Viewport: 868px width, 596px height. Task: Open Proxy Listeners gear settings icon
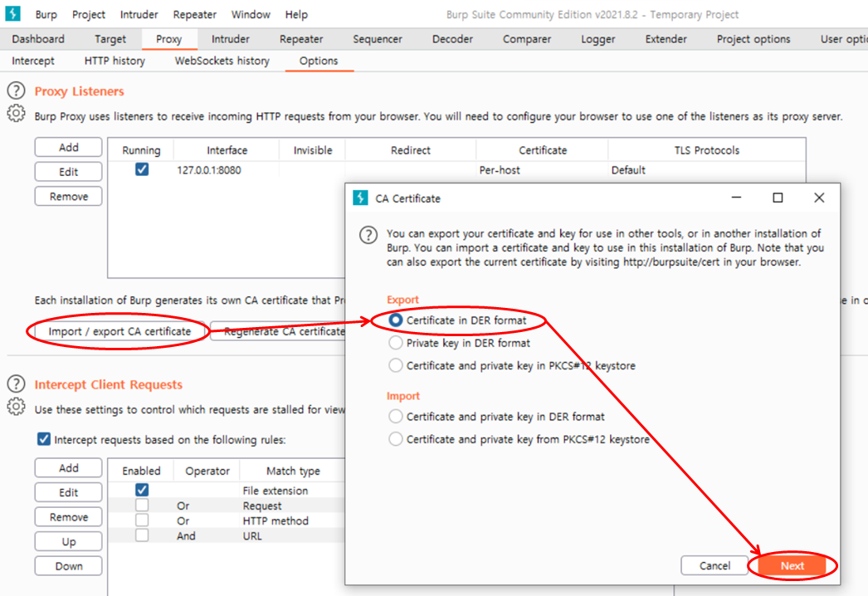pyautogui.click(x=16, y=113)
